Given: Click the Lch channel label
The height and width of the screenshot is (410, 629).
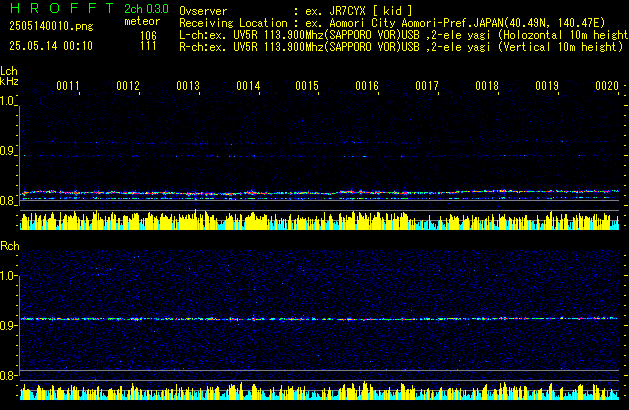Looking at the screenshot, I should click(x=9, y=71).
